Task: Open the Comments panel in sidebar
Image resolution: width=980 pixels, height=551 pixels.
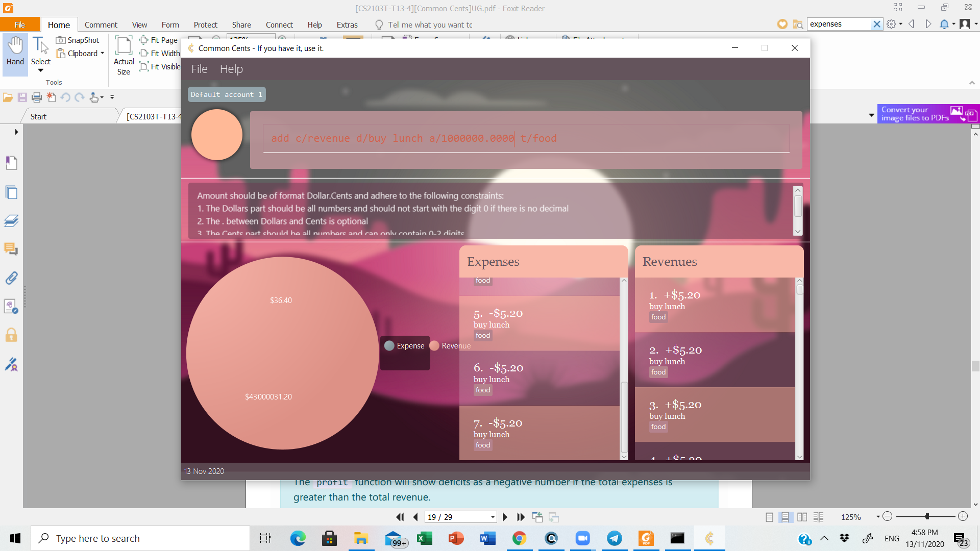Action: [11, 249]
